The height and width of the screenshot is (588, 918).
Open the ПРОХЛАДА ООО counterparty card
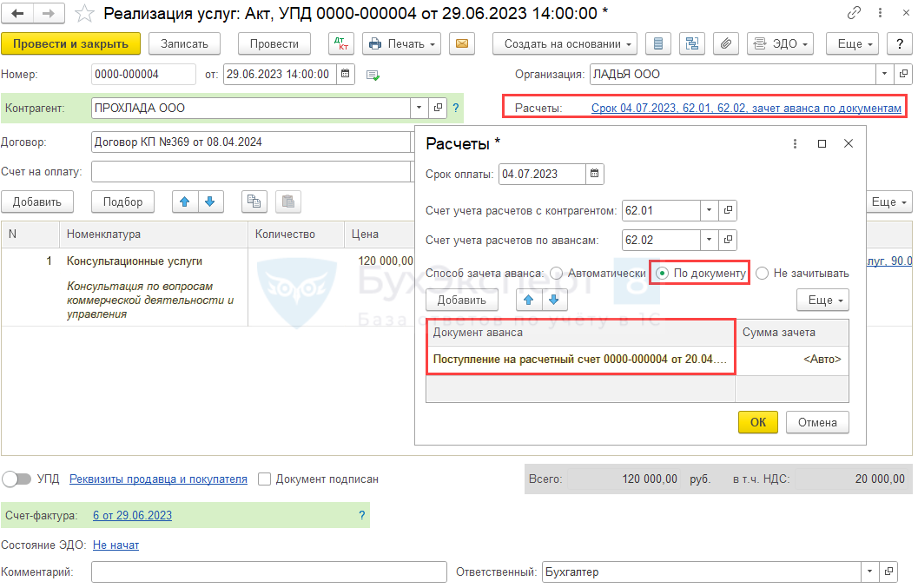pos(438,108)
